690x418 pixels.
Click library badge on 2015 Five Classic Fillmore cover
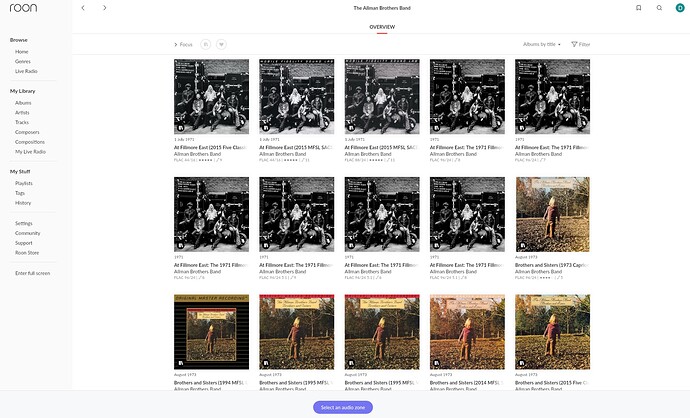(180, 128)
